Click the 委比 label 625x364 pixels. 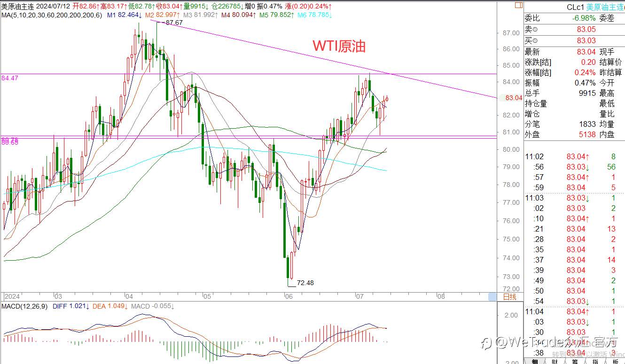pos(532,18)
